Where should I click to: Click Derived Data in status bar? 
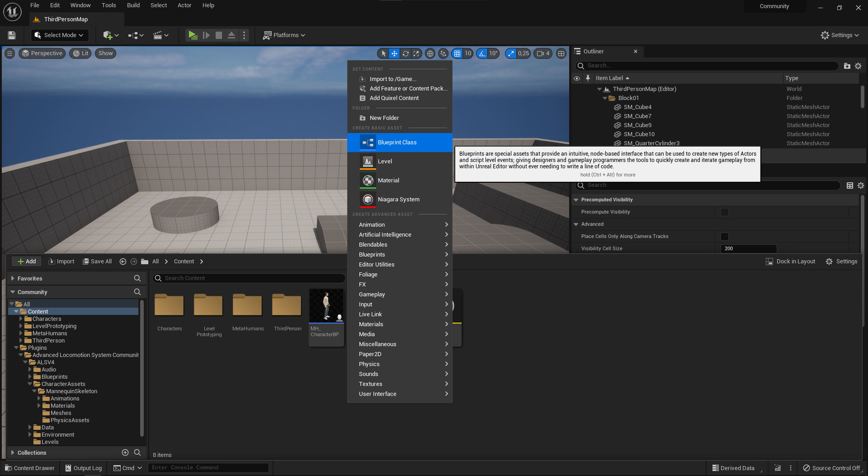733,468
